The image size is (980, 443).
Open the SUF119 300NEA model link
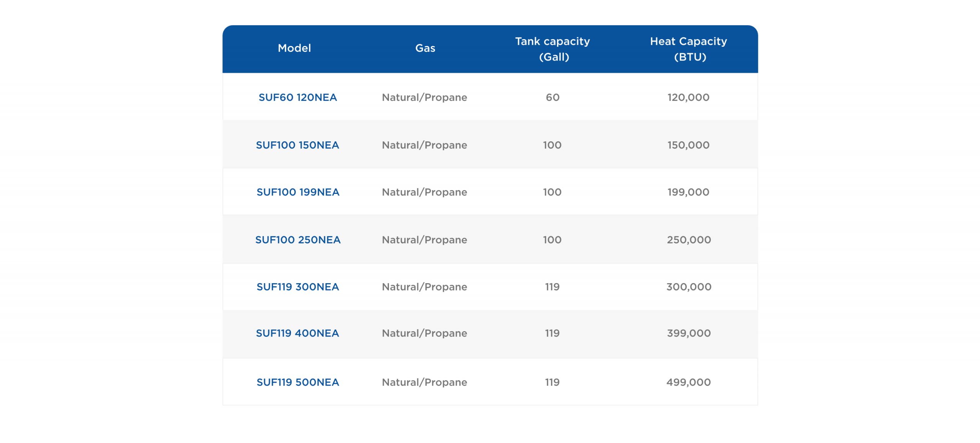[x=297, y=287]
